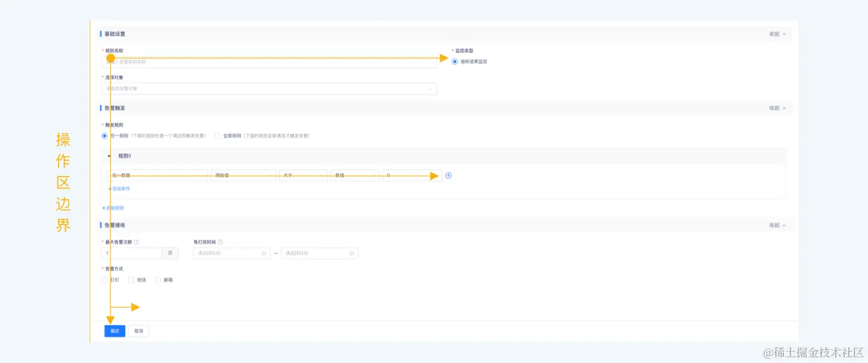Click the 基础设置 section heading
The width and height of the screenshot is (868, 363).
115,34
